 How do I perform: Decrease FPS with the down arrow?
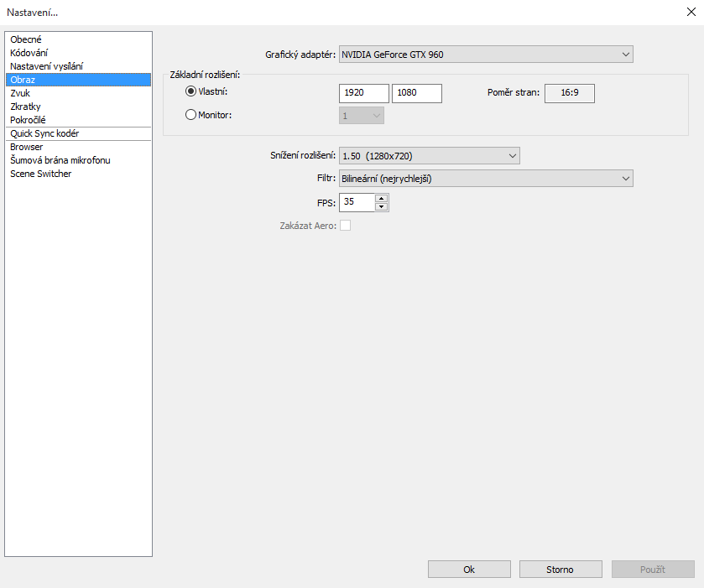[381, 206]
